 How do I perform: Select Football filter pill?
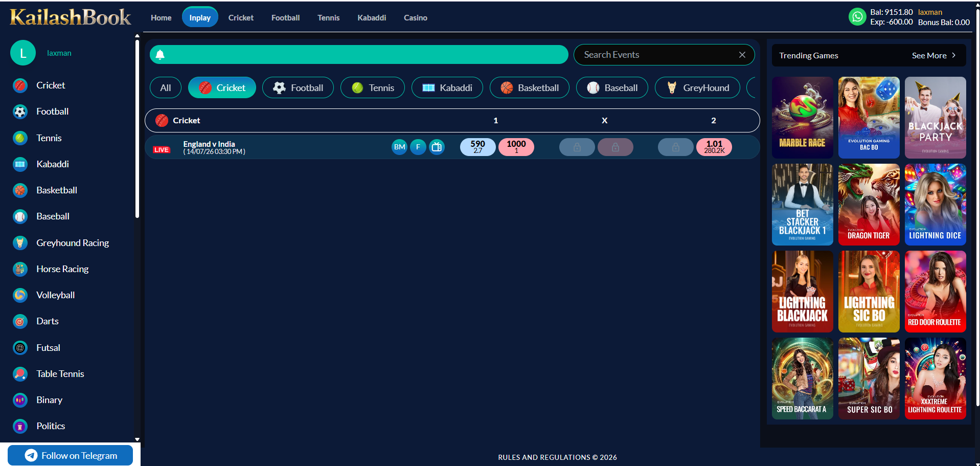pos(298,87)
